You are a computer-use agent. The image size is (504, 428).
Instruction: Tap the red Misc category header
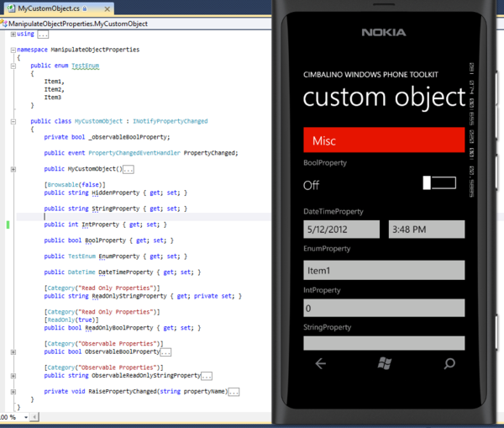pyautogui.click(x=384, y=140)
